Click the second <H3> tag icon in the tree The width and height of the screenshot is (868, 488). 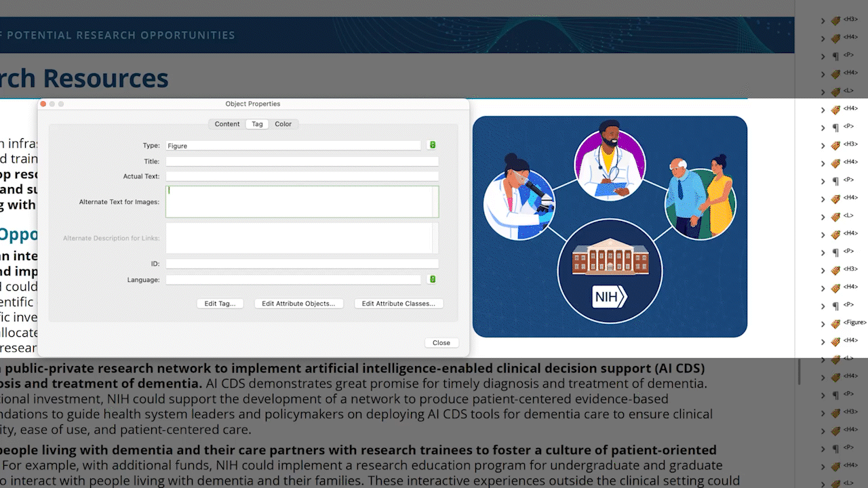836,145
